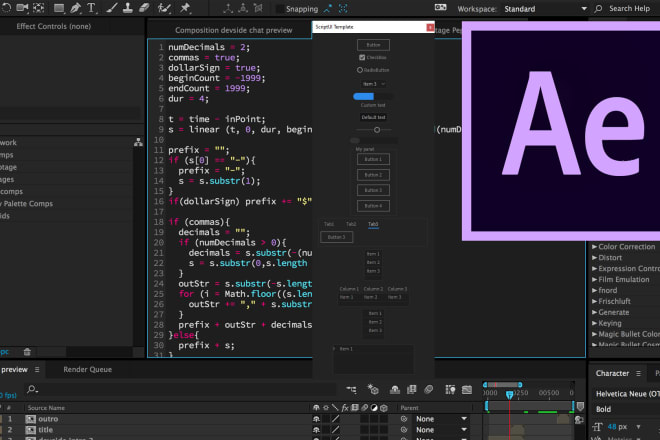
Task: Click the World Axis Mode icon
Action: click(x=243, y=8)
